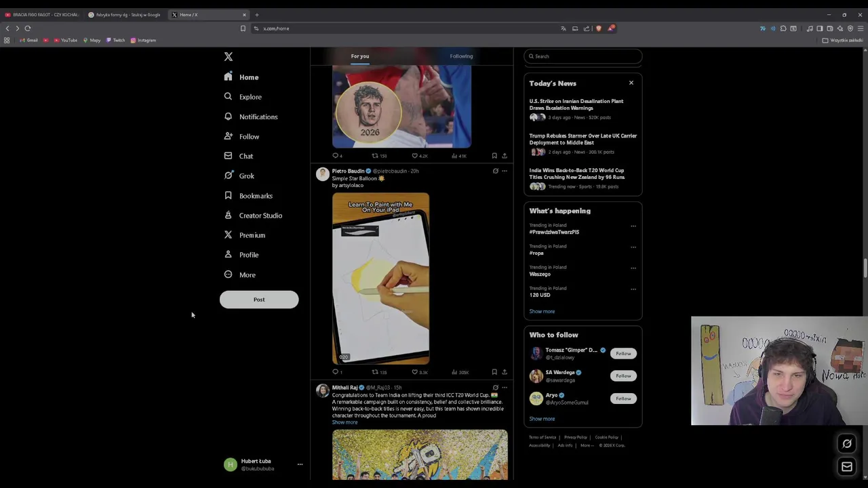Expand the More menu in sidebar

[240, 274]
